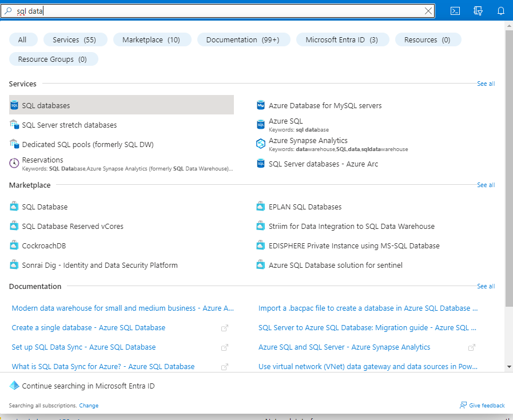This screenshot has width=513, height=420.
Task: See all Documentation results
Action: click(x=486, y=286)
